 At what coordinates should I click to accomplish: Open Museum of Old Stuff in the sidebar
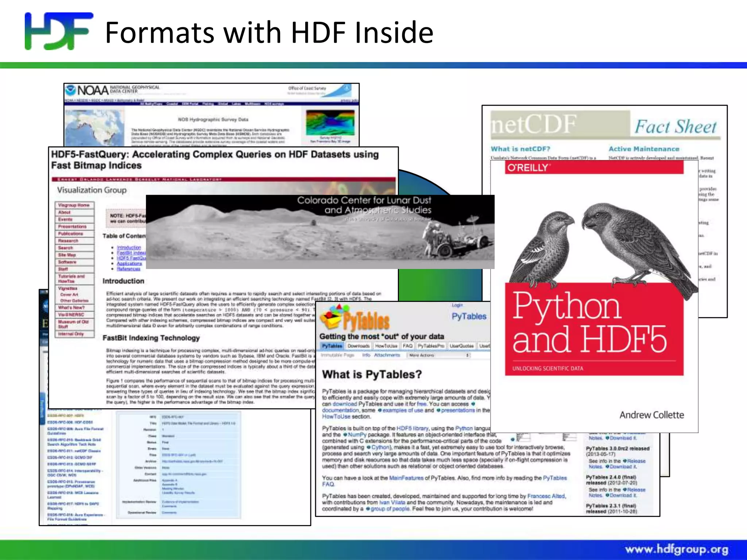click(x=74, y=324)
